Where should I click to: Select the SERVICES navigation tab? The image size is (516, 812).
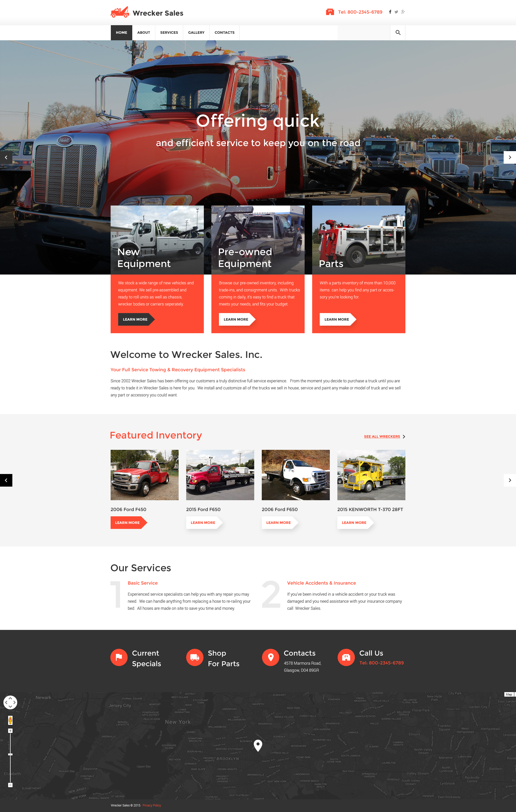coord(168,32)
